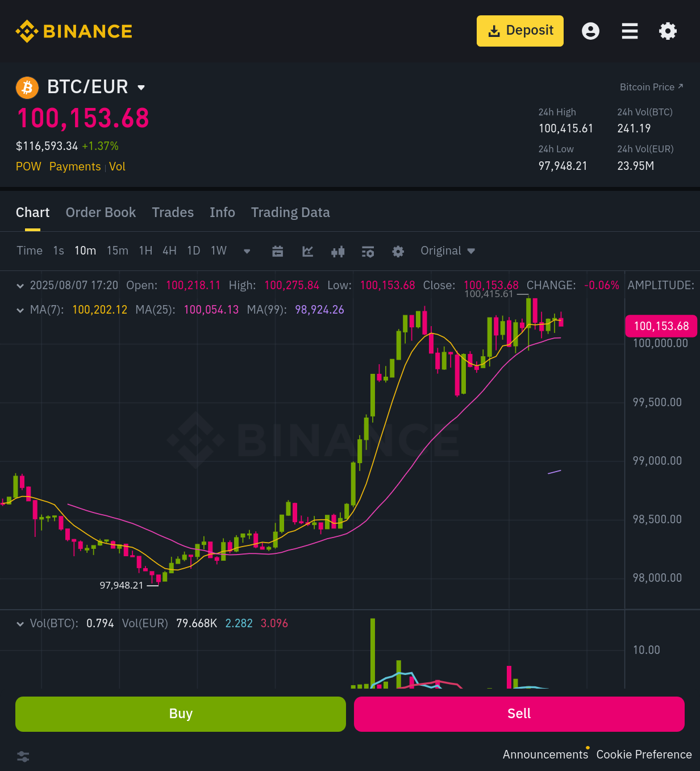Image resolution: width=700 pixels, height=771 pixels.
Task: Click the pink Sell button
Action: pos(519,714)
